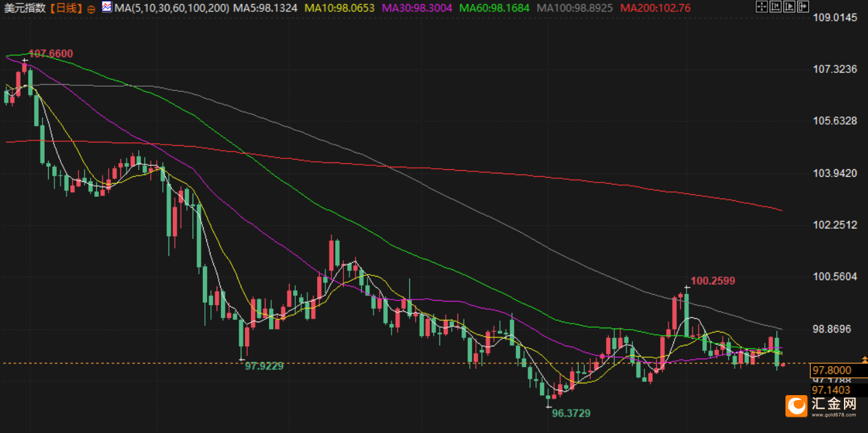Click the exit arrow panel icon
This screenshot has width=868, height=433.
point(803,7)
